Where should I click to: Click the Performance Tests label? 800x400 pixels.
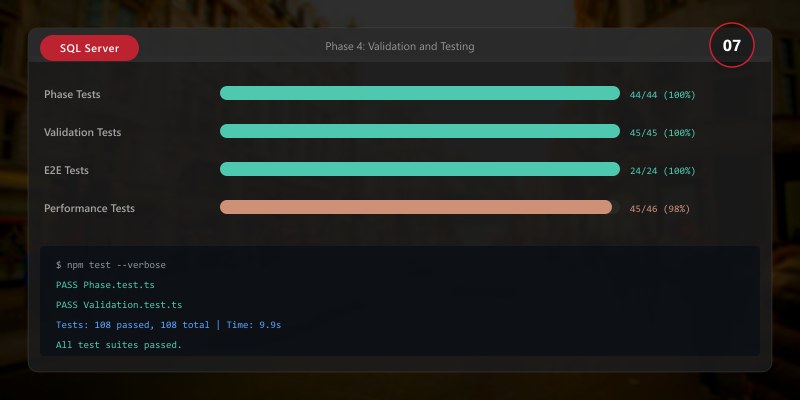(89, 208)
